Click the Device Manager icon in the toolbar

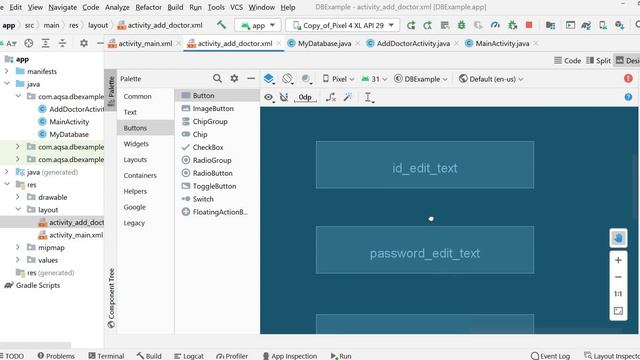[x=602, y=25]
